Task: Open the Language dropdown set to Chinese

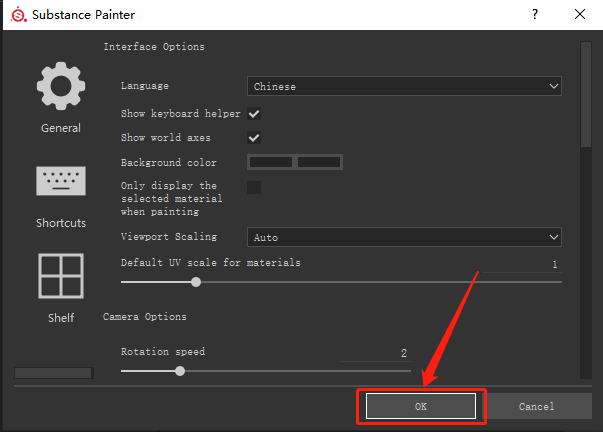Action: (x=404, y=86)
